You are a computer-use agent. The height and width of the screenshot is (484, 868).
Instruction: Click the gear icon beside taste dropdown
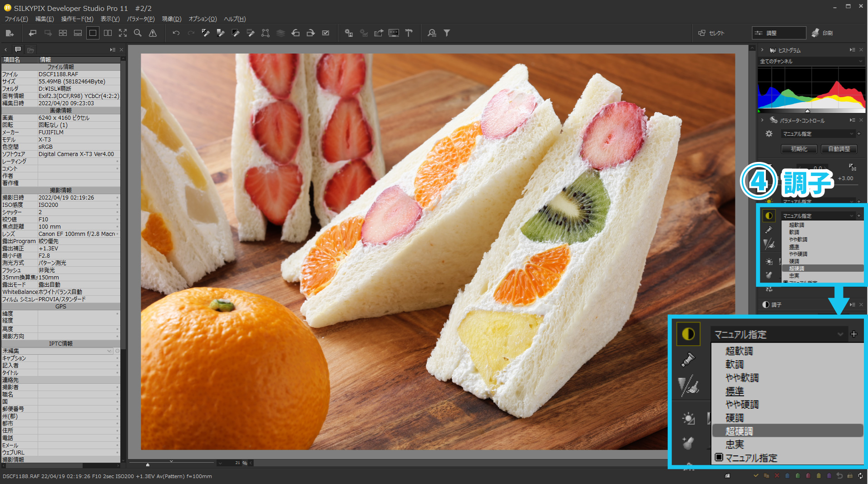(x=769, y=134)
